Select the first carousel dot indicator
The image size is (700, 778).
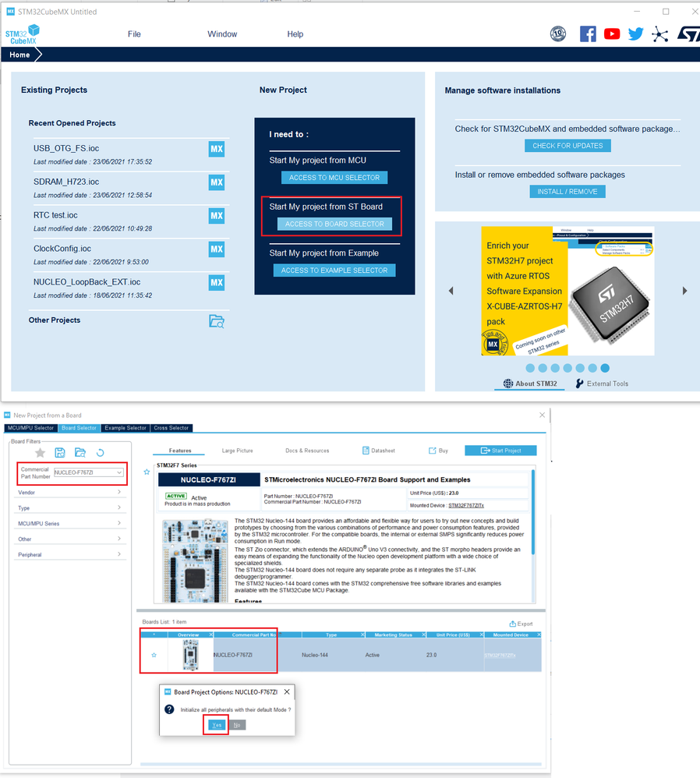click(530, 368)
